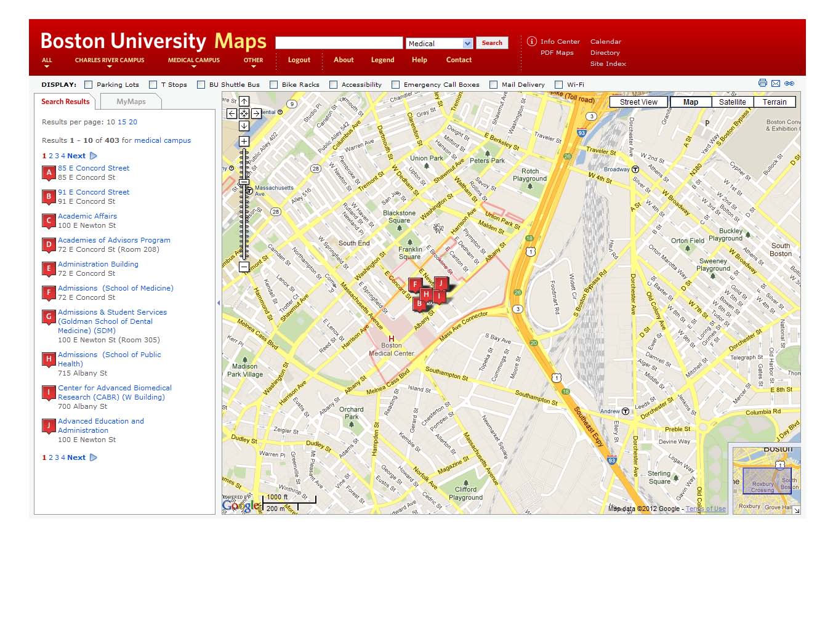Viewport: 833px width, 644px height.
Task: Switch to Terrain map view
Action: click(x=775, y=102)
